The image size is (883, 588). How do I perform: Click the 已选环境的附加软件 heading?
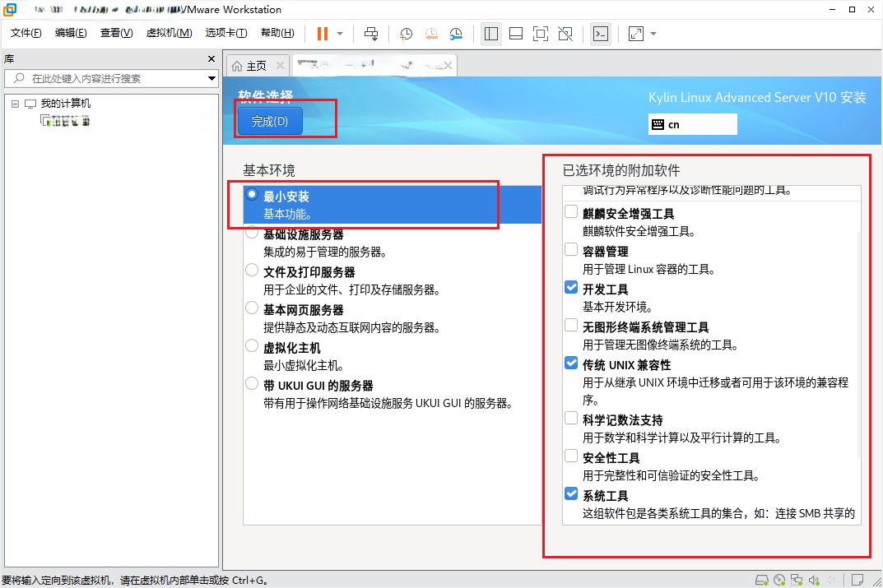coord(621,170)
